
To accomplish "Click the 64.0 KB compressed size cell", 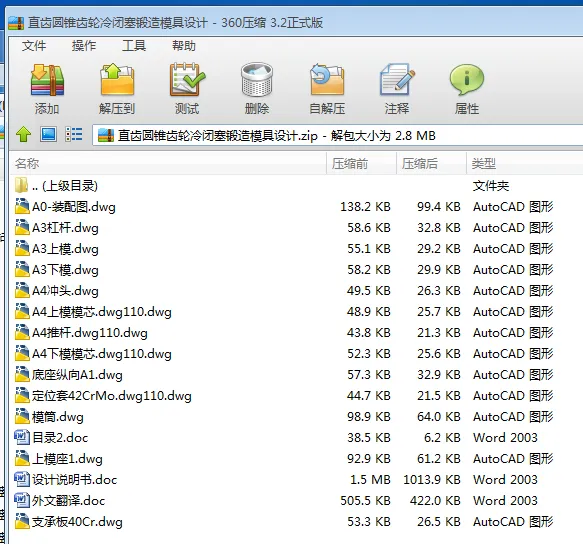I will [439, 417].
